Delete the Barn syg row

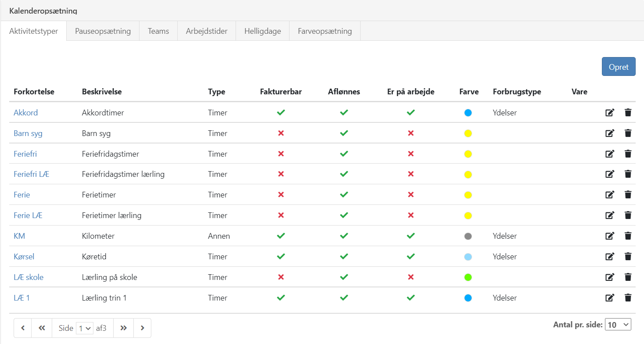coord(628,133)
